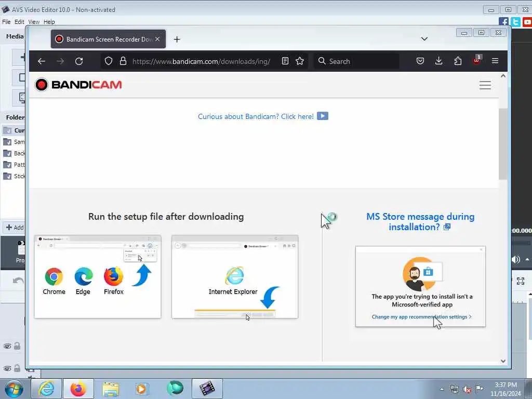
Task: Click the Bandicam logo
Action: click(x=78, y=85)
